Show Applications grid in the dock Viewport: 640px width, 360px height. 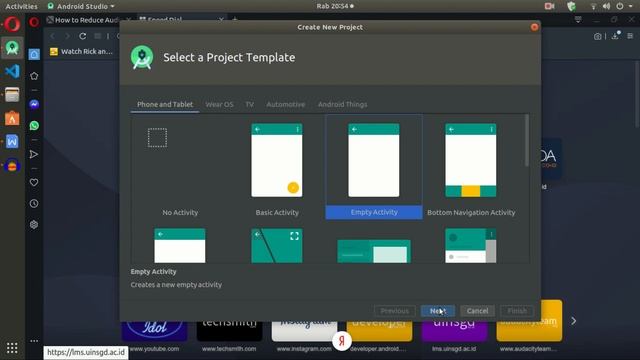pos(12,348)
